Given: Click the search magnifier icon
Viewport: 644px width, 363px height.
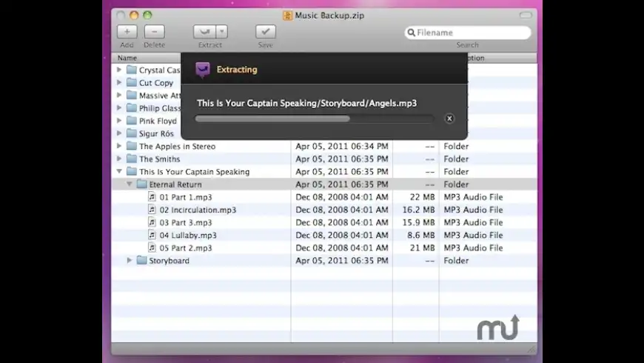Looking at the screenshot, I should [411, 33].
